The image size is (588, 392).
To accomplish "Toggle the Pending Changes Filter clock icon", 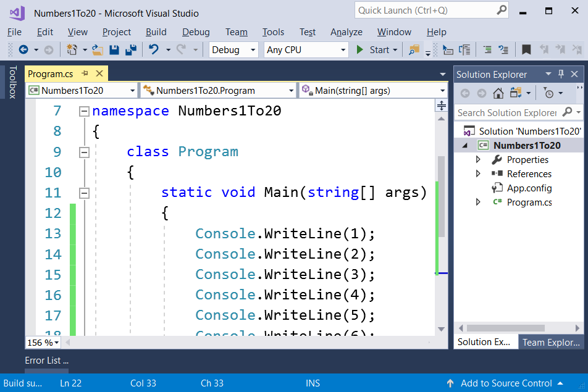I will point(549,93).
